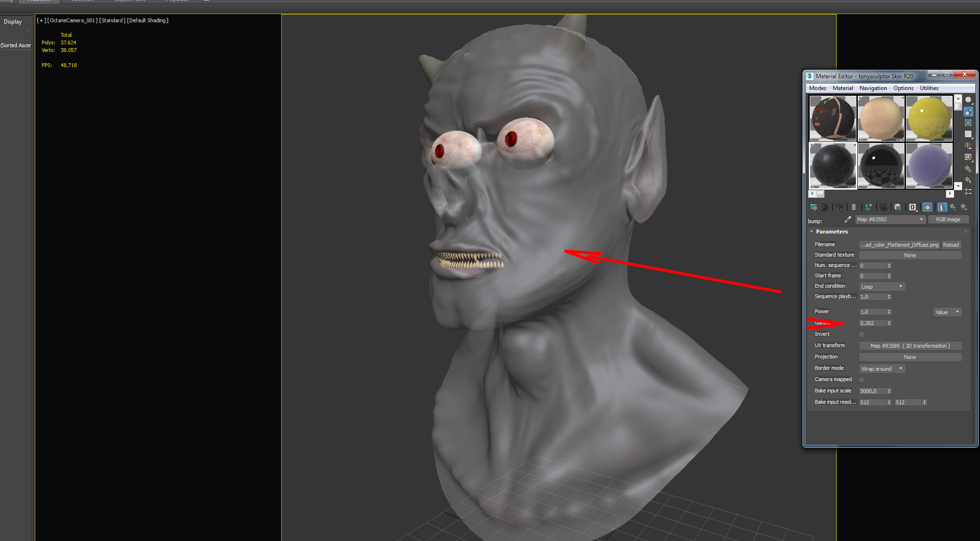Click the Make Preview filmstrip icon
Image resolution: width=980 pixels, height=541 pixels.
click(x=968, y=157)
